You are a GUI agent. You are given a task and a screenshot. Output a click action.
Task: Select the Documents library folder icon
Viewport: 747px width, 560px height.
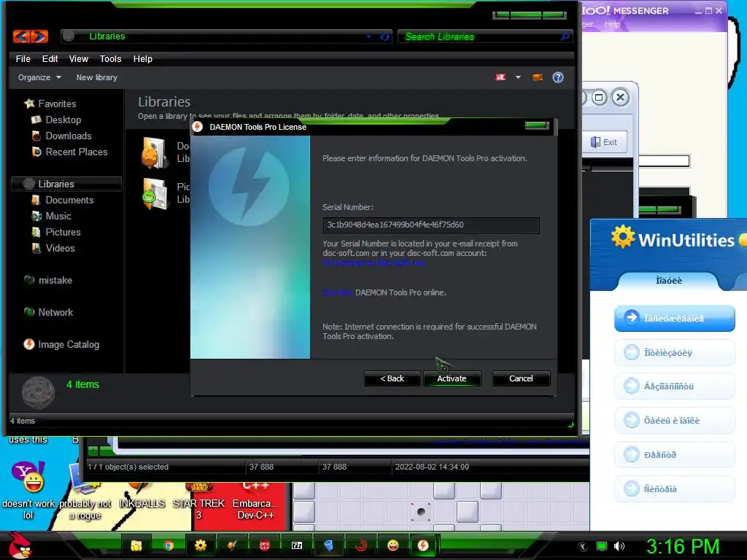point(155,152)
